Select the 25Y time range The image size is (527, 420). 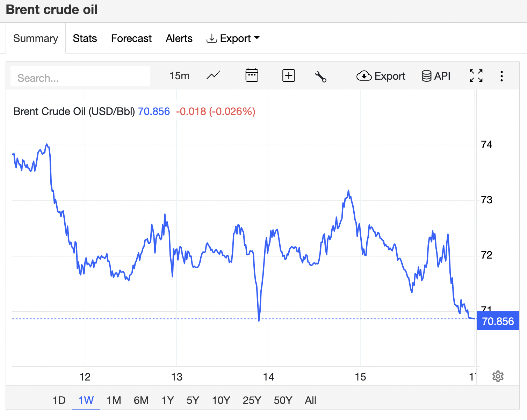(x=252, y=400)
